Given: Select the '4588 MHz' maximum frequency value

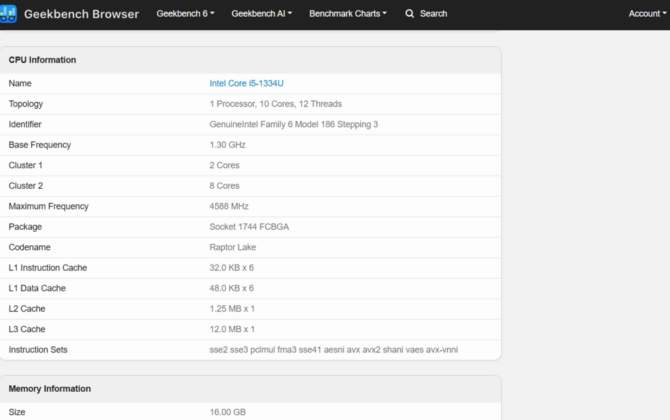Looking at the screenshot, I should pos(229,206).
